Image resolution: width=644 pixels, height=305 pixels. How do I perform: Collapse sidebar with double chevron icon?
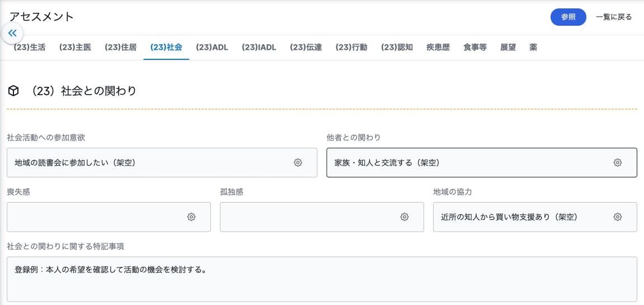tap(12, 33)
